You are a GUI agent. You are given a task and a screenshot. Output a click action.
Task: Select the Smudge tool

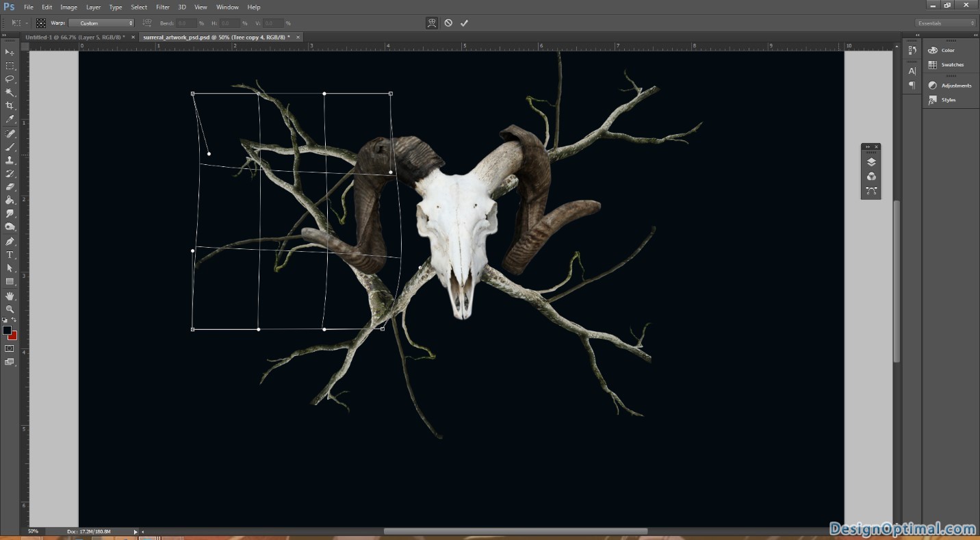click(10, 214)
